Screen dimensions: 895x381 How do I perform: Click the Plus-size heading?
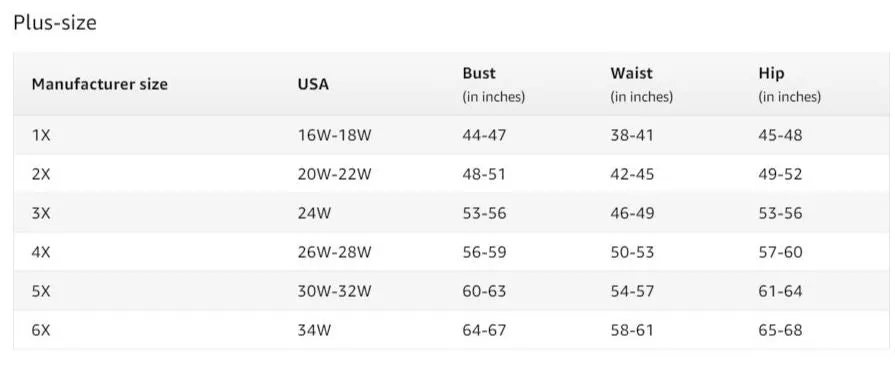click(x=55, y=22)
